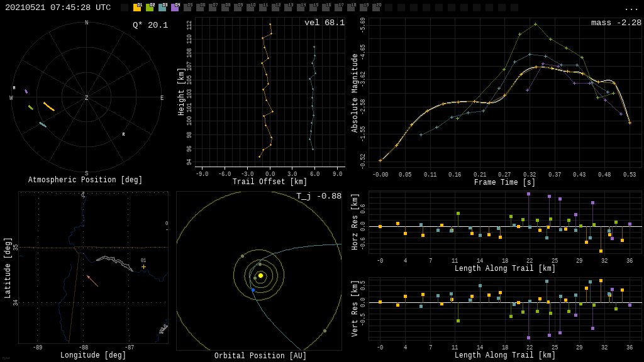Select the yellow meteor trail in the polar plot
The height and width of the screenshot is (362, 644).
[x=48, y=106]
